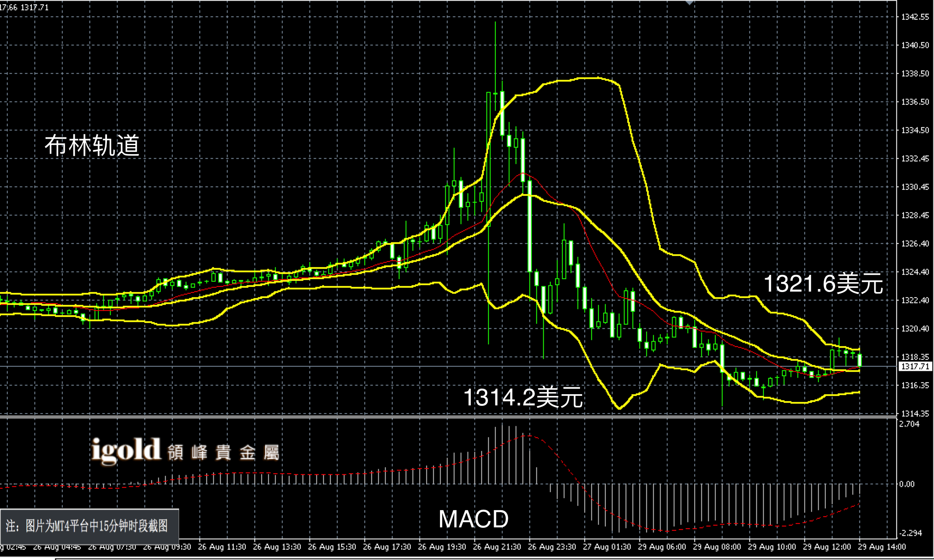The height and width of the screenshot is (560, 934).
Task: Click the MACD label in indicator window
Action: point(473,519)
